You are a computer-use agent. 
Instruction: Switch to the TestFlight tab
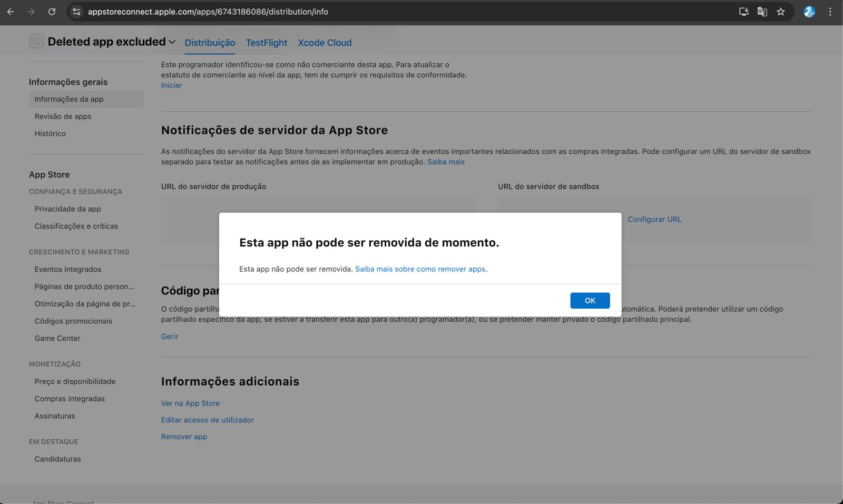[x=266, y=43]
